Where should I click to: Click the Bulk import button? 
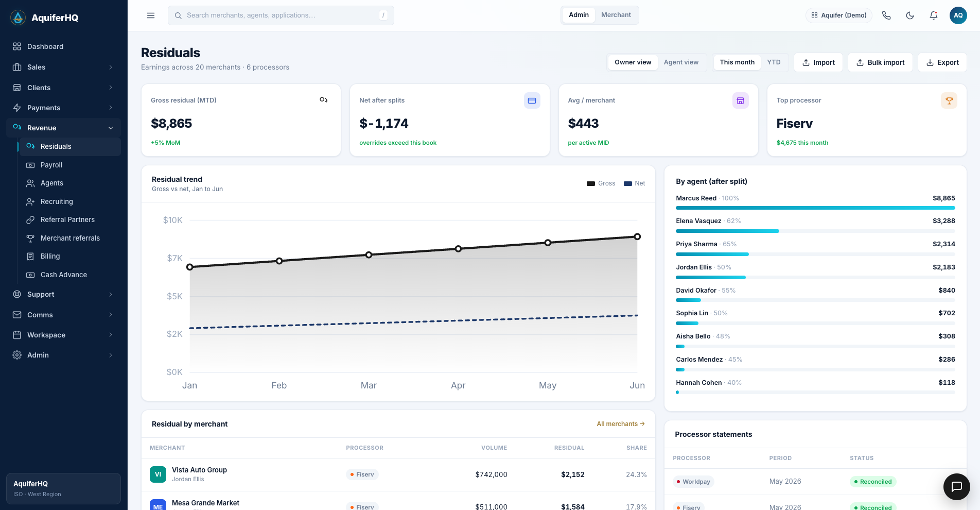[x=880, y=62]
